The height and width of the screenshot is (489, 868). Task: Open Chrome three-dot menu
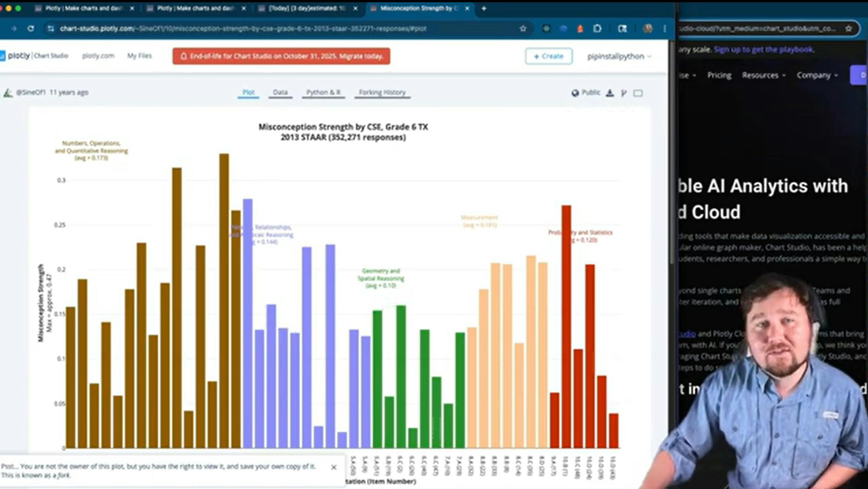tap(665, 29)
